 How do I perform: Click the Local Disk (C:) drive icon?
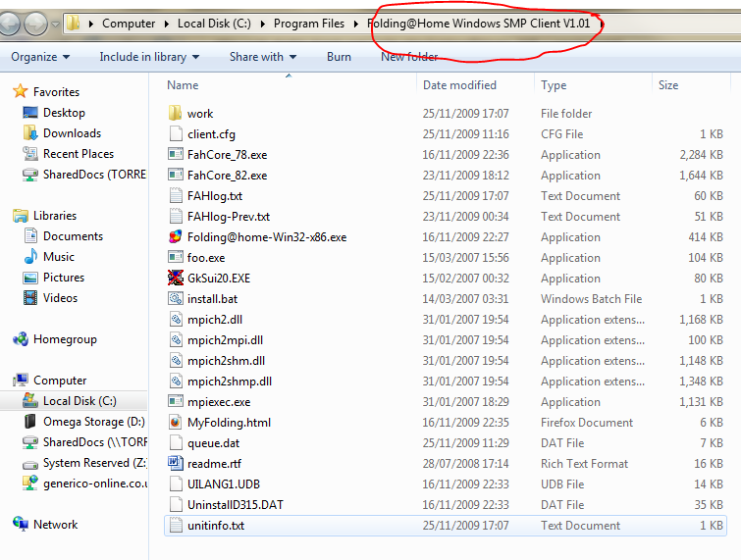point(30,400)
